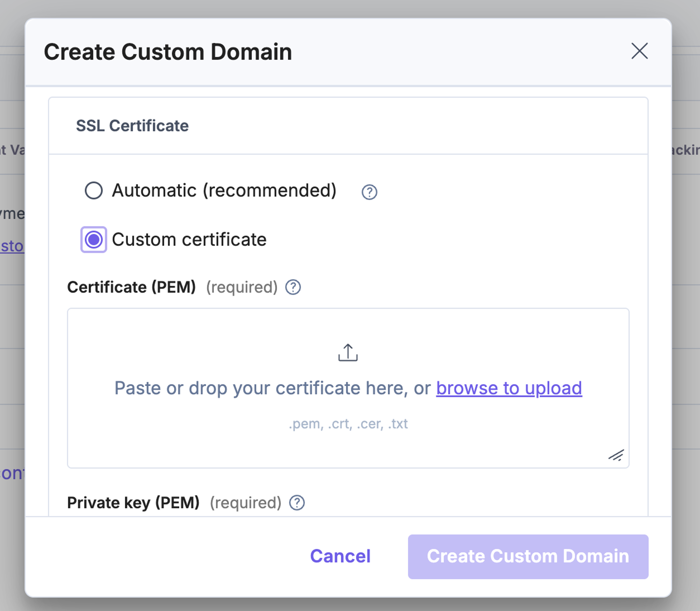Click the .pem, .crt, .cer, .txt hint text
Viewport: 700px width, 611px height.
pyautogui.click(x=348, y=424)
